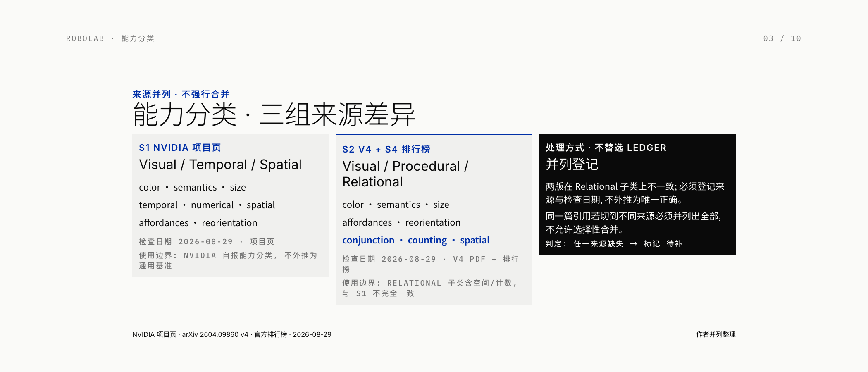Click footer source line with arXiv 2604.09860
This screenshot has height=372, width=868.
(232, 334)
